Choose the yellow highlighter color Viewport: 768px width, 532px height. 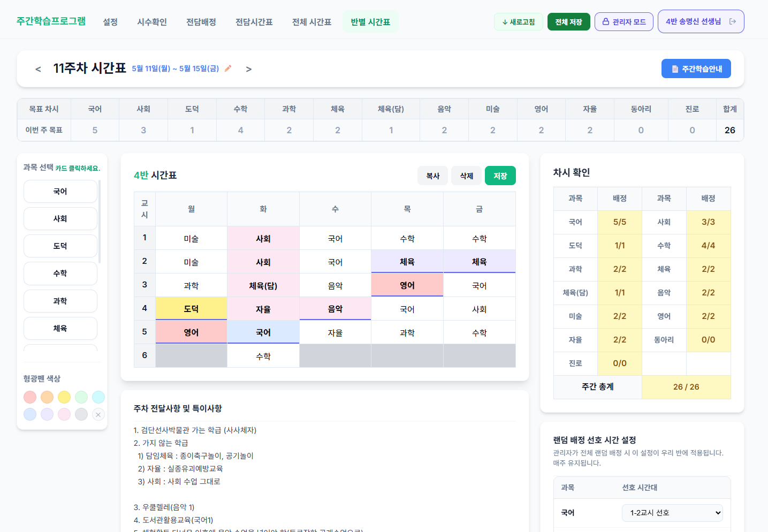64,397
